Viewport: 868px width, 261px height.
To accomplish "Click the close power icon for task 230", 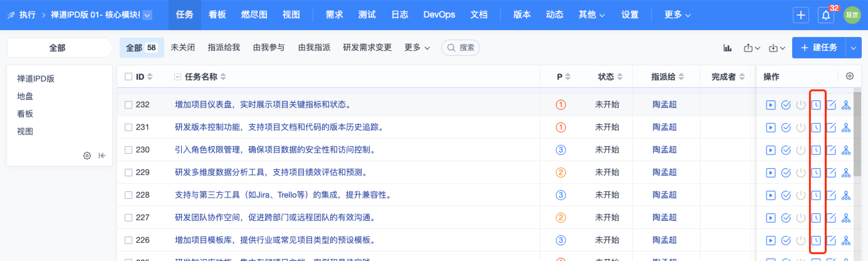I will 801,150.
